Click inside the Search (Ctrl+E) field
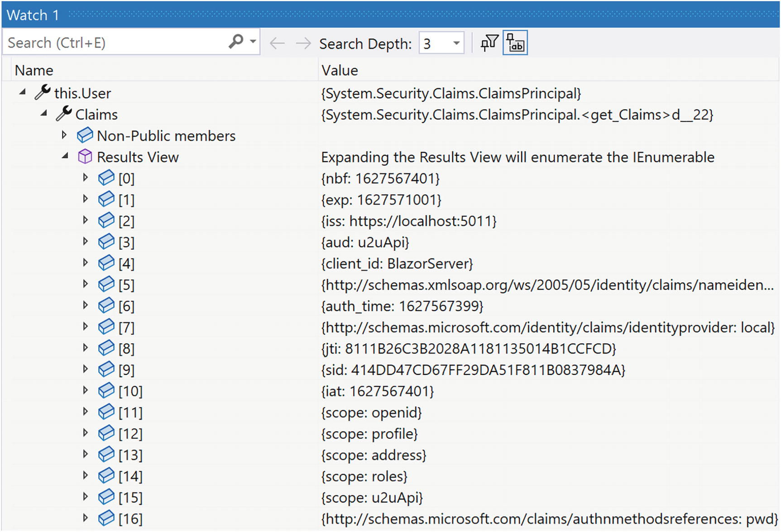The image size is (781, 532). (113, 43)
